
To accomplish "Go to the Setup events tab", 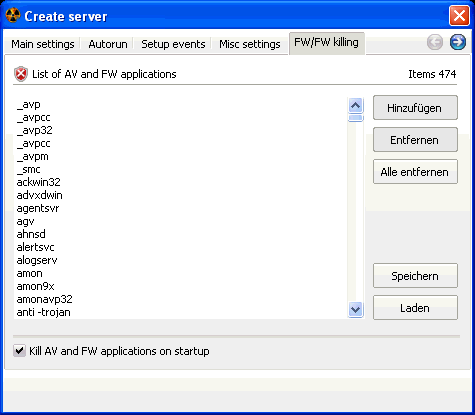I will click(173, 44).
